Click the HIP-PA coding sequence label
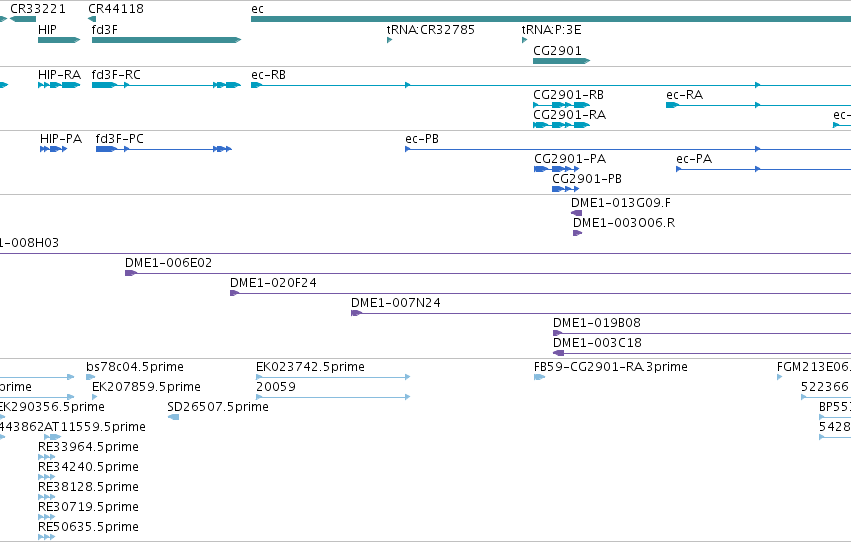The image size is (851, 542). [61, 138]
